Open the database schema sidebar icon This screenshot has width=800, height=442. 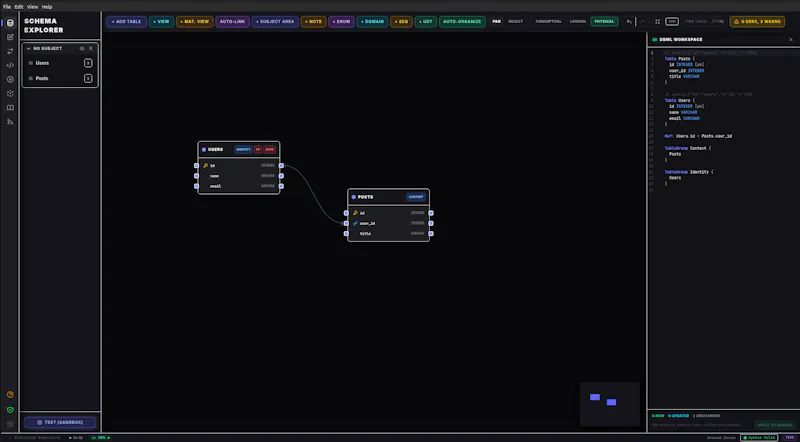pos(10,23)
